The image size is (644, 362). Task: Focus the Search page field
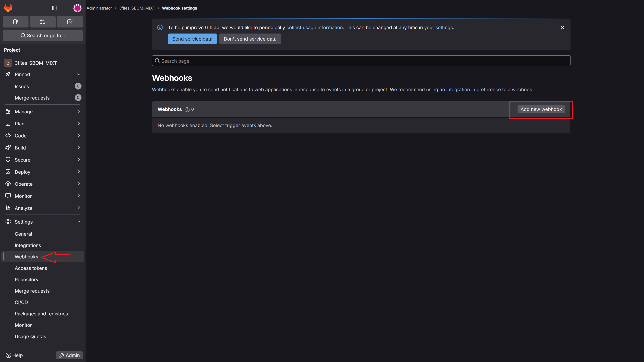tap(361, 61)
